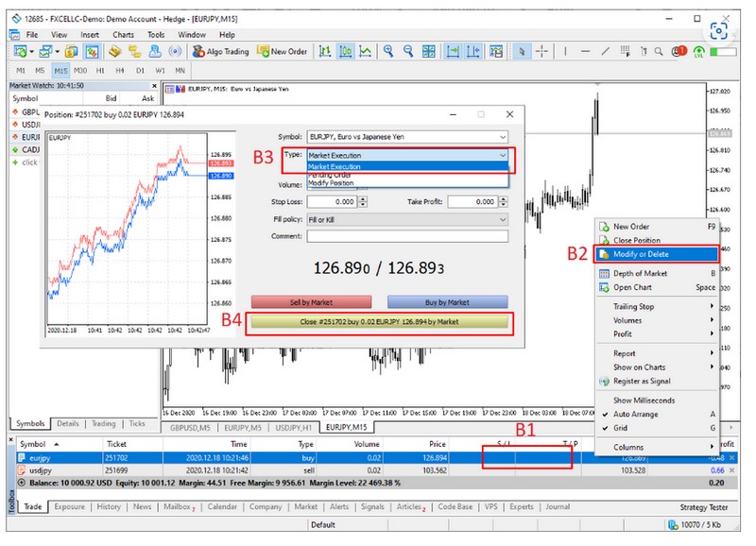Image resolution: width=756 pixels, height=546 pixels.
Task: Switch chart to candlesticks icon
Action: (x=346, y=51)
